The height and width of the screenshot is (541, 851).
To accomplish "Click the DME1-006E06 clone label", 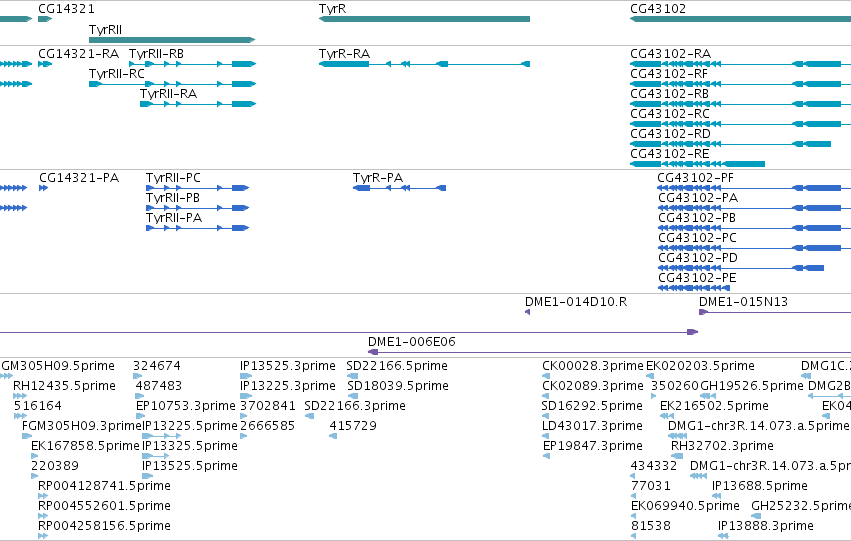I will (x=411, y=342).
